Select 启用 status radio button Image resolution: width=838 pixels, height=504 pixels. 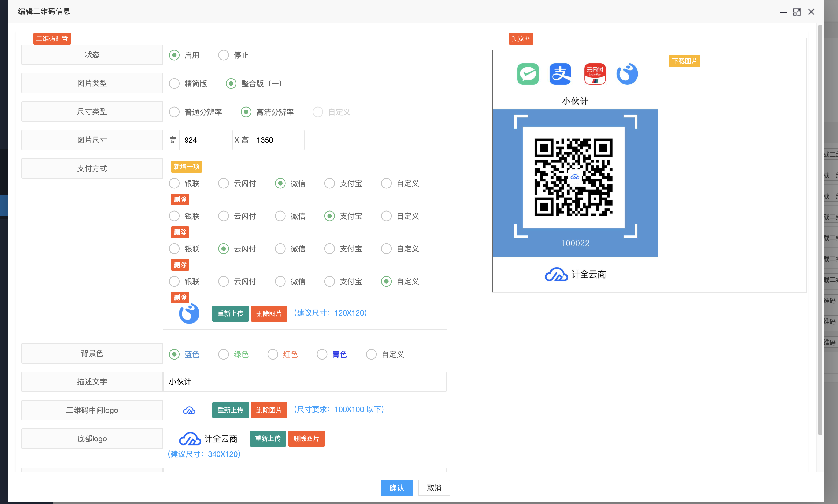pos(174,55)
